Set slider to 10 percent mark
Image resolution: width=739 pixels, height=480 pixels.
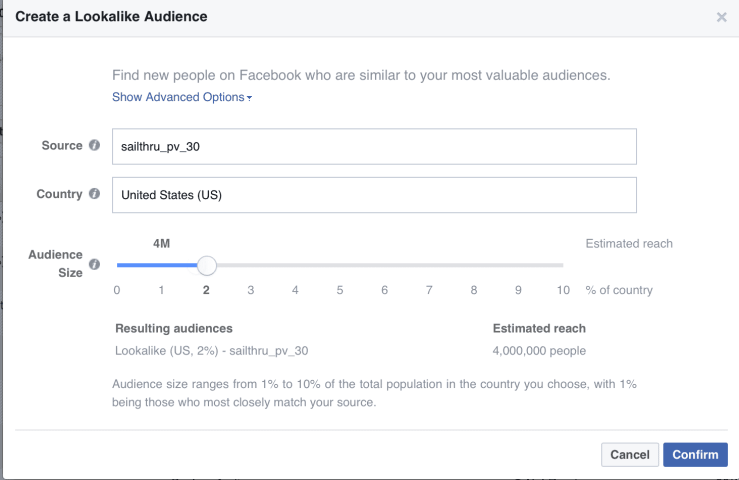click(563, 265)
